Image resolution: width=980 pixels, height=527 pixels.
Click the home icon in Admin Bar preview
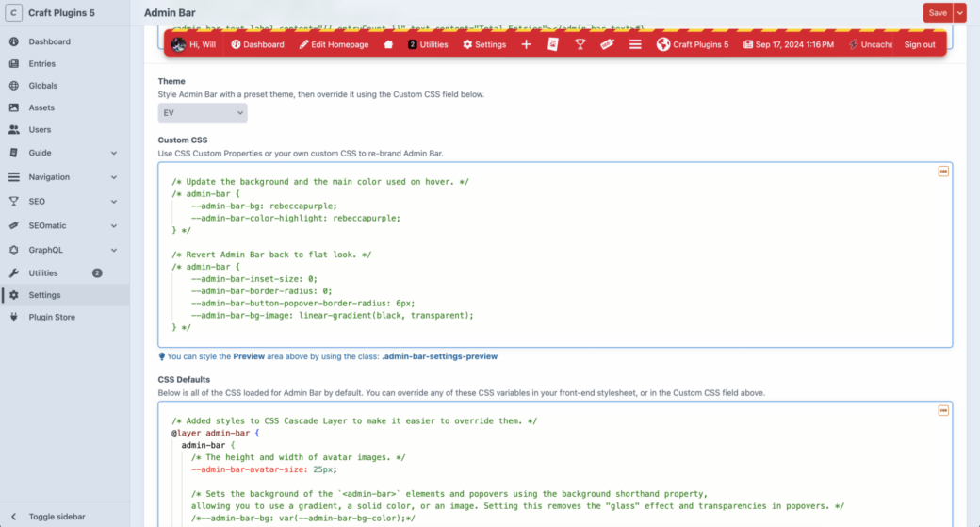tap(388, 44)
